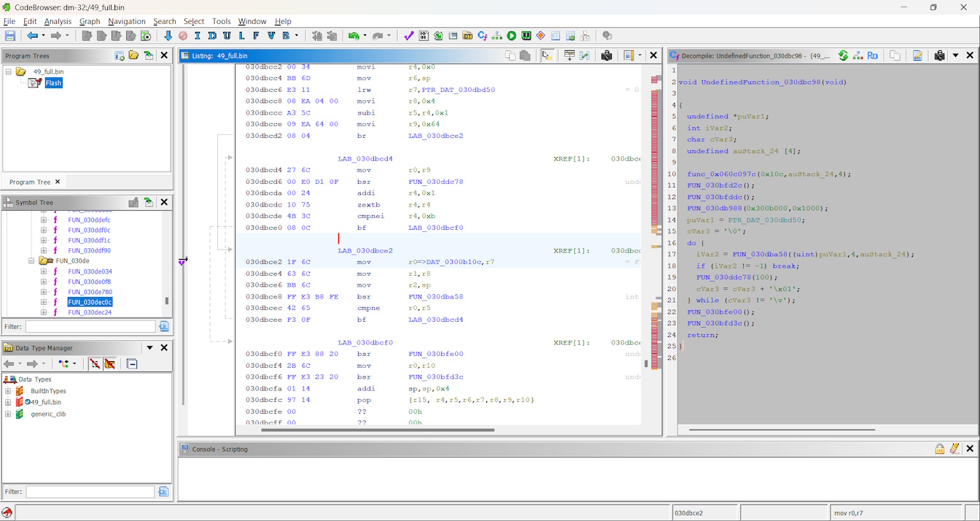Image resolution: width=980 pixels, height=521 pixels.
Task: Select FUN_030de780 in the Symbol Tree
Action: (x=90, y=292)
